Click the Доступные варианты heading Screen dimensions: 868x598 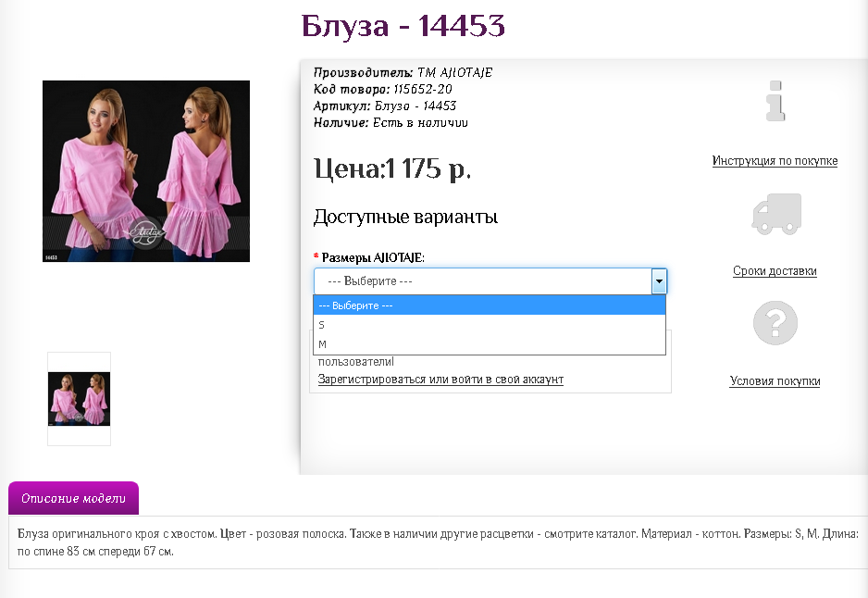point(405,217)
